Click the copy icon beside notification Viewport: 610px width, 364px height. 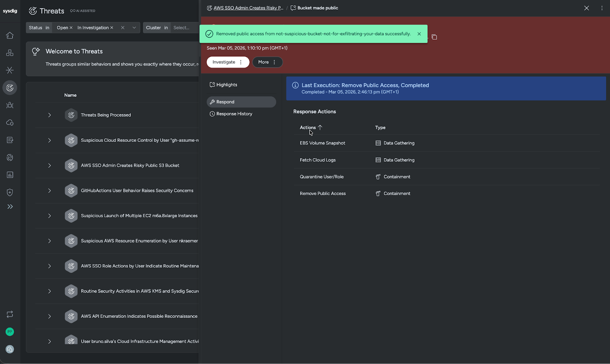click(434, 37)
